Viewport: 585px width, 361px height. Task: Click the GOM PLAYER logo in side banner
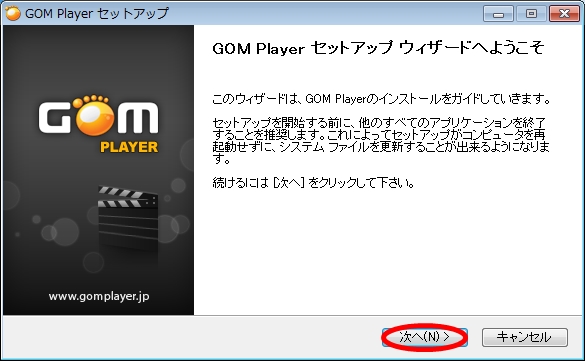pyautogui.click(x=99, y=124)
